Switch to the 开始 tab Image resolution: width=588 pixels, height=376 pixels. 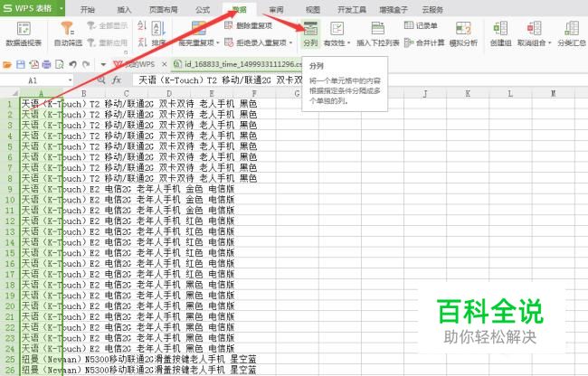pos(88,9)
